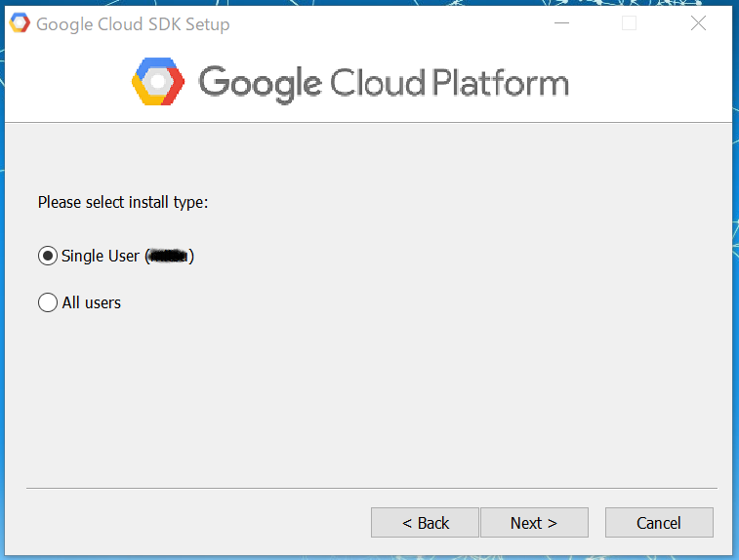
Task: Cancel the SDK setup wizard
Action: click(659, 523)
